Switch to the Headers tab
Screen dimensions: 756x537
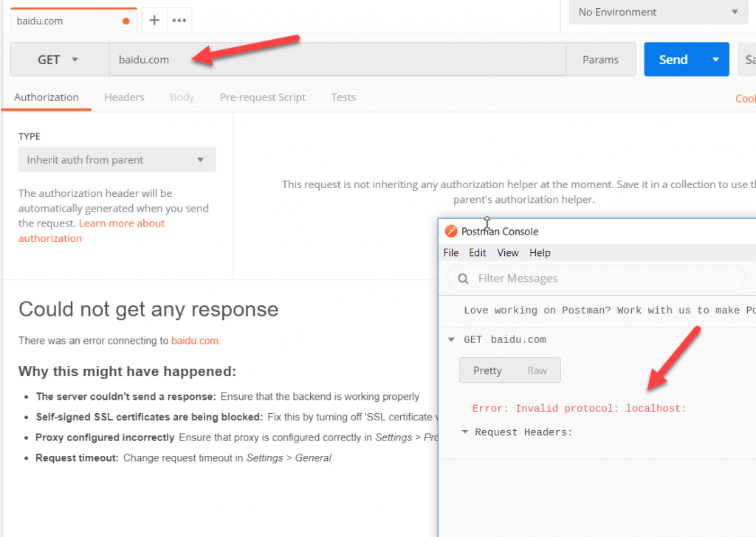124,97
